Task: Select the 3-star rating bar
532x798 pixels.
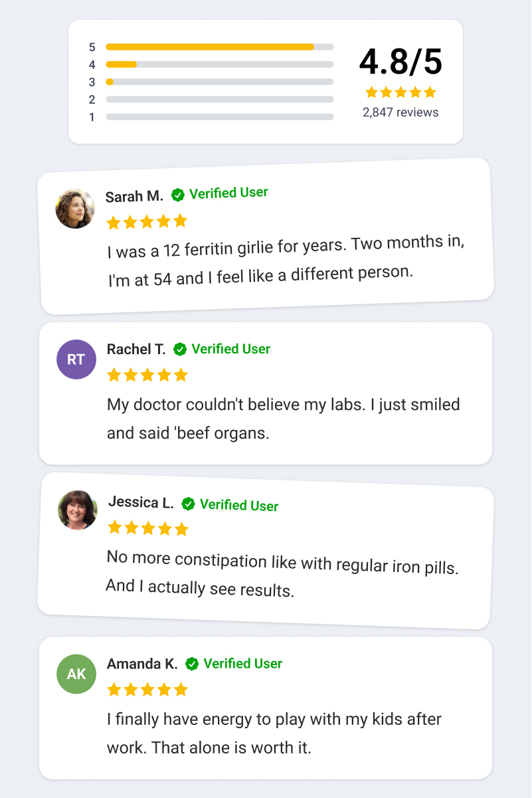Action: tap(219, 82)
